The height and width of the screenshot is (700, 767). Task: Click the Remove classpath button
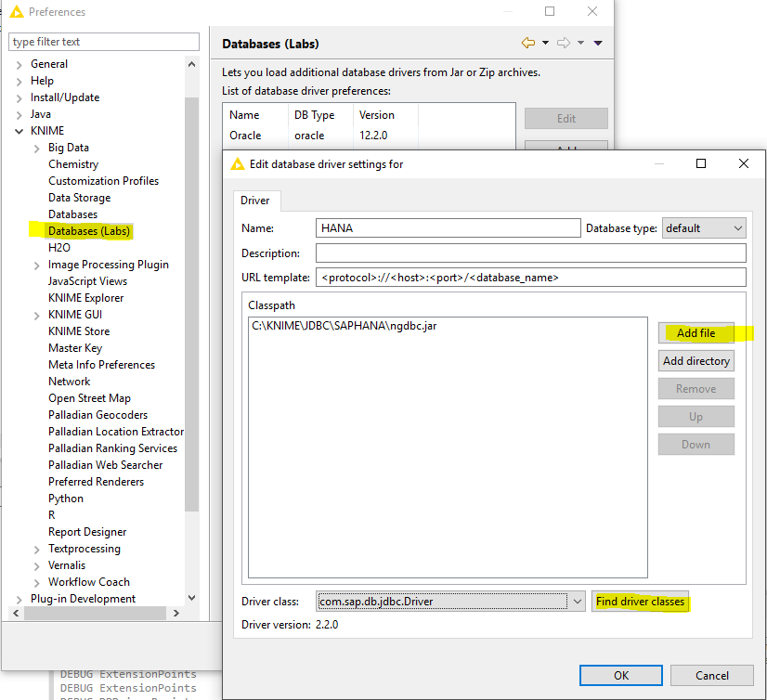696,389
